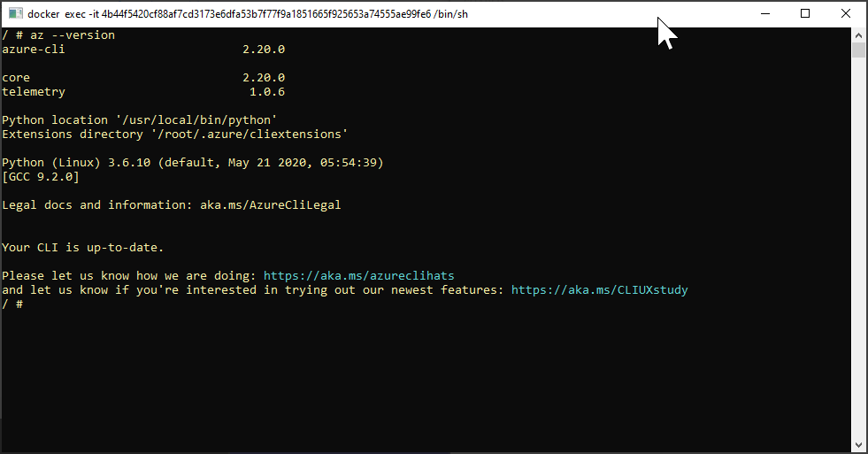Click the azure-cli version 2.20.0 text
Screen dimensions: 868x454
tap(264, 50)
